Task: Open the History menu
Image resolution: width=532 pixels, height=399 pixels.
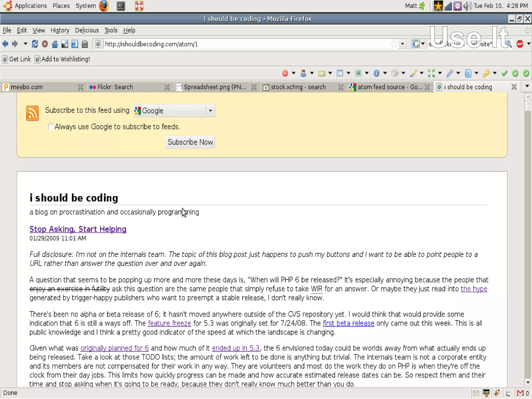Action: click(60, 30)
